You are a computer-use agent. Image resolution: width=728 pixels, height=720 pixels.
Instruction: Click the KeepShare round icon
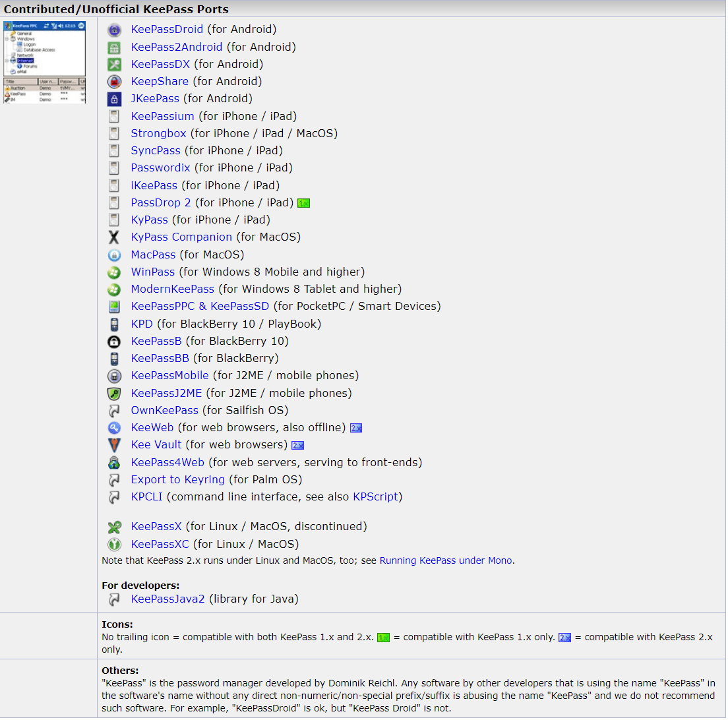[114, 82]
